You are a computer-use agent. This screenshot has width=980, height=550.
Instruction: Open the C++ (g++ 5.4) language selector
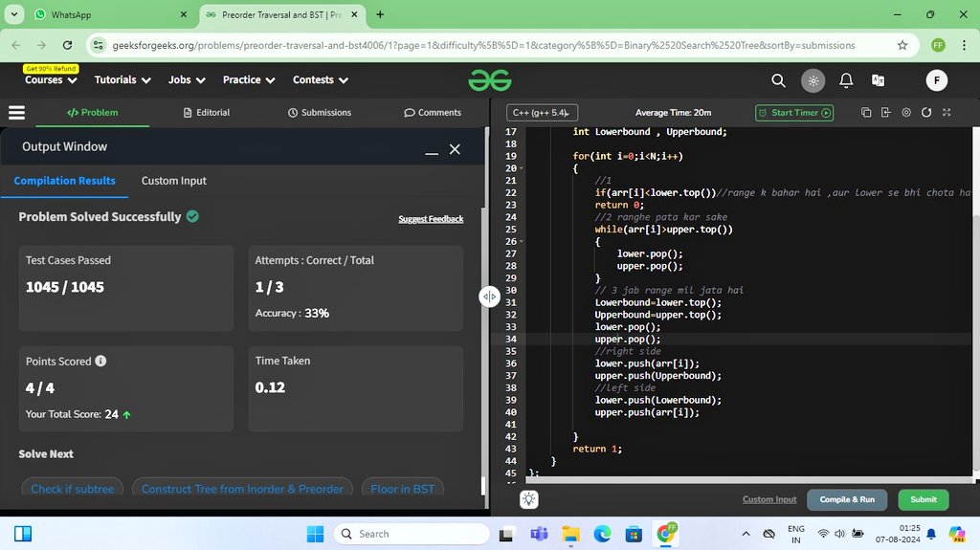point(542,113)
